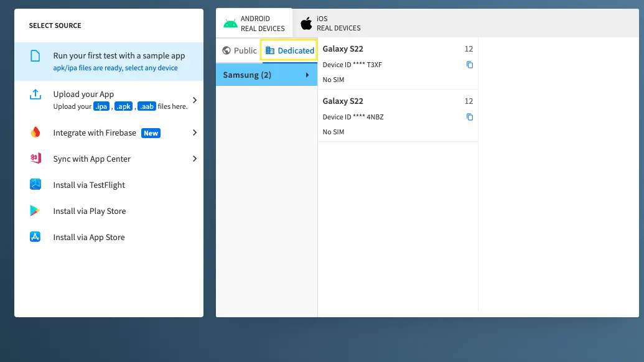Viewport: 644px width, 362px height.
Task: Click No SIM under device 4NBZ
Action: (x=333, y=132)
